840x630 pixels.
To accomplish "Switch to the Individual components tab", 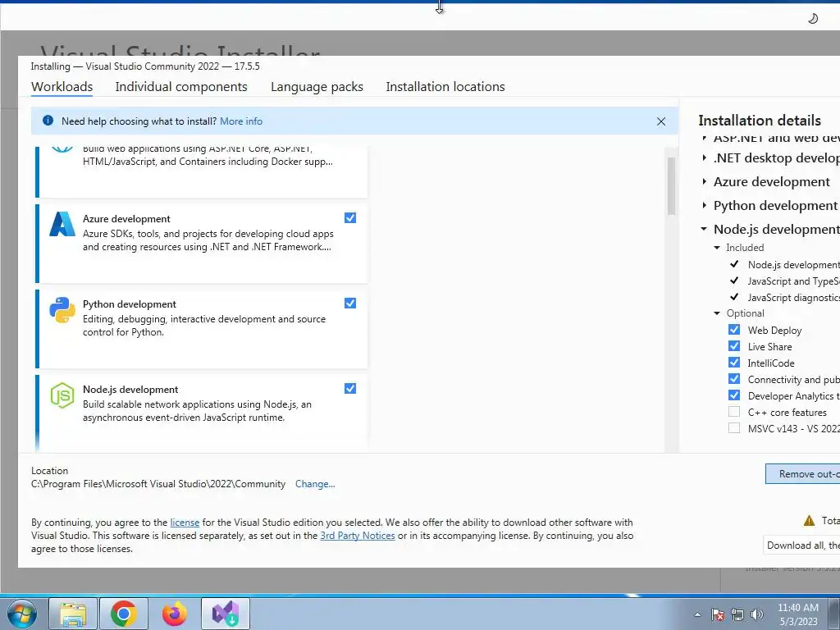I will tap(181, 87).
